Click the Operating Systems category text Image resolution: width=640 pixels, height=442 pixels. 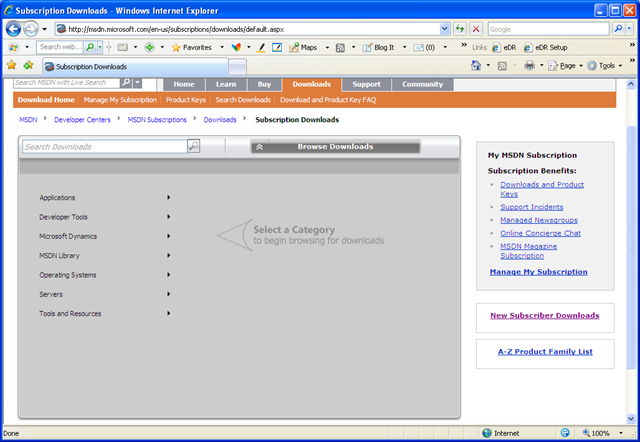pyautogui.click(x=67, y=275)
